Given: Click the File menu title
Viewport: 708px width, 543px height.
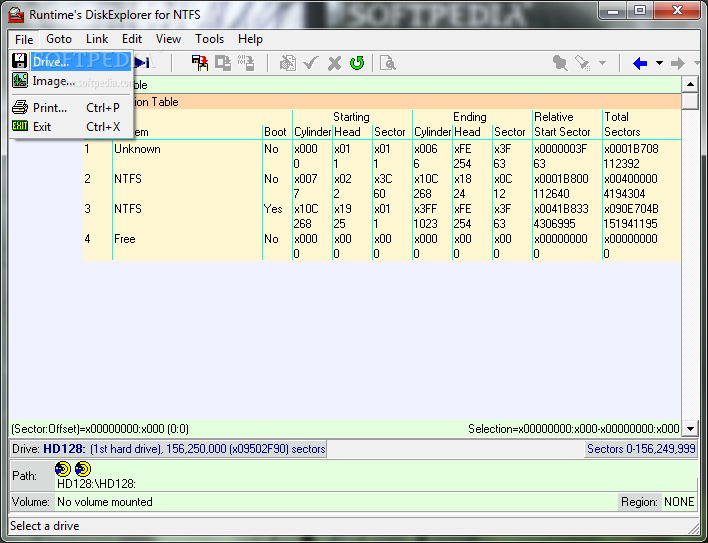Looking at the screenshot, I should pos(24,39).
